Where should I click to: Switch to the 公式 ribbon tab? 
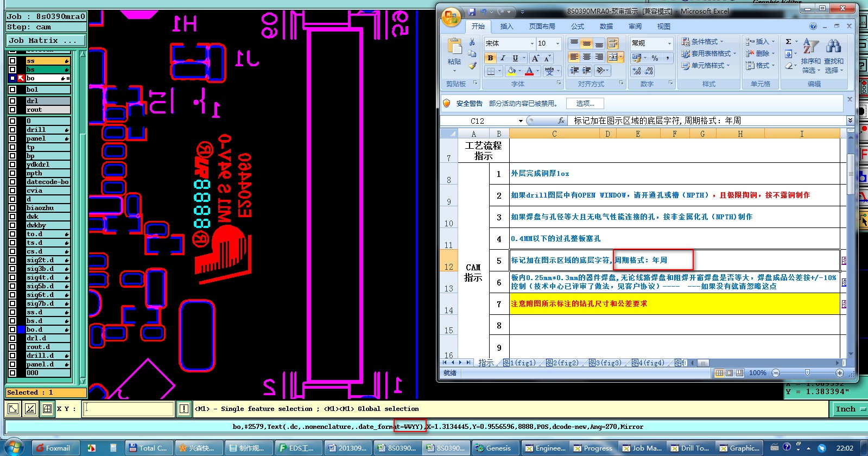tap(578, 26)
